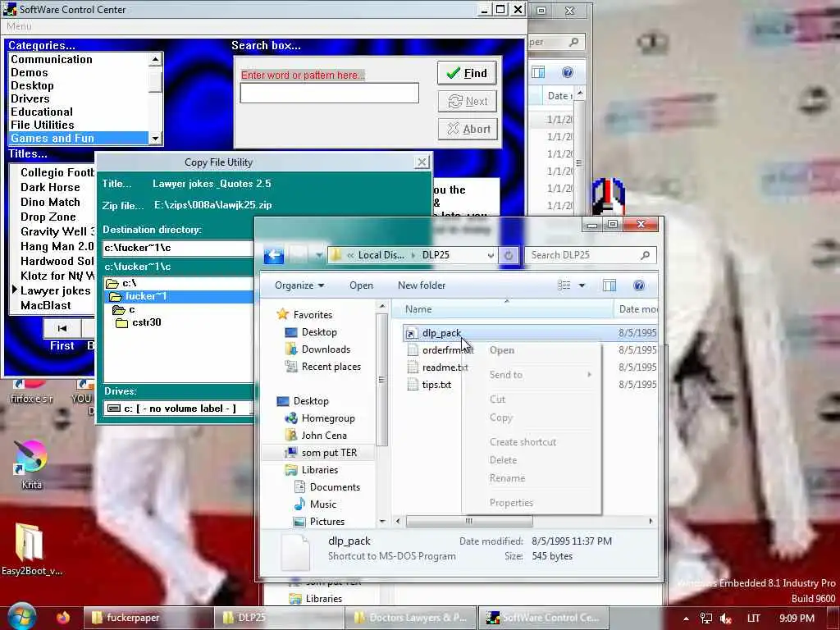Choose Properties from the context menu
840x630 pixels.
(x=511, y=503)
